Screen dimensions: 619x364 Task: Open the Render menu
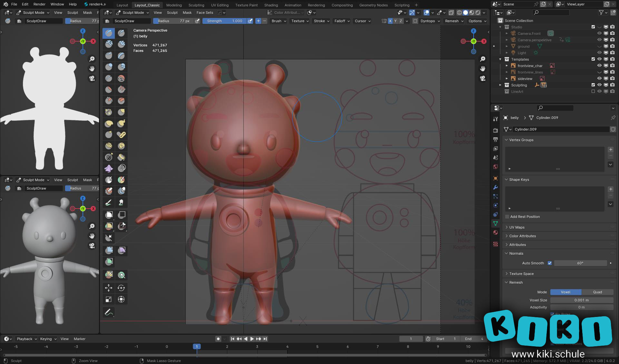(39, 4)
